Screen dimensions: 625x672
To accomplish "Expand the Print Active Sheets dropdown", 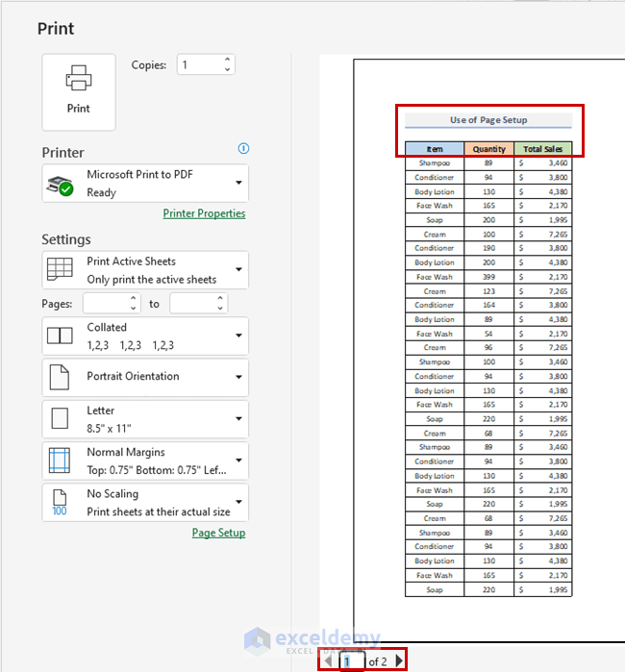I will coord(145,270).
